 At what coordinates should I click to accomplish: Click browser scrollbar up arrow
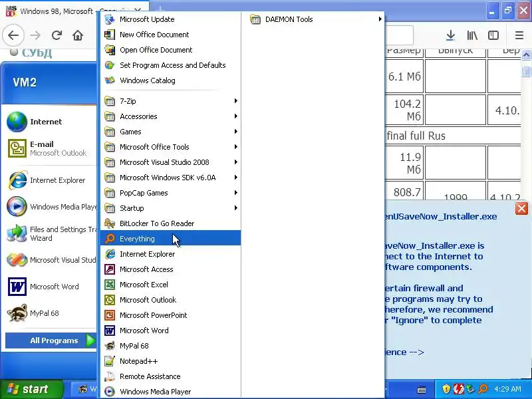(526, 55)
